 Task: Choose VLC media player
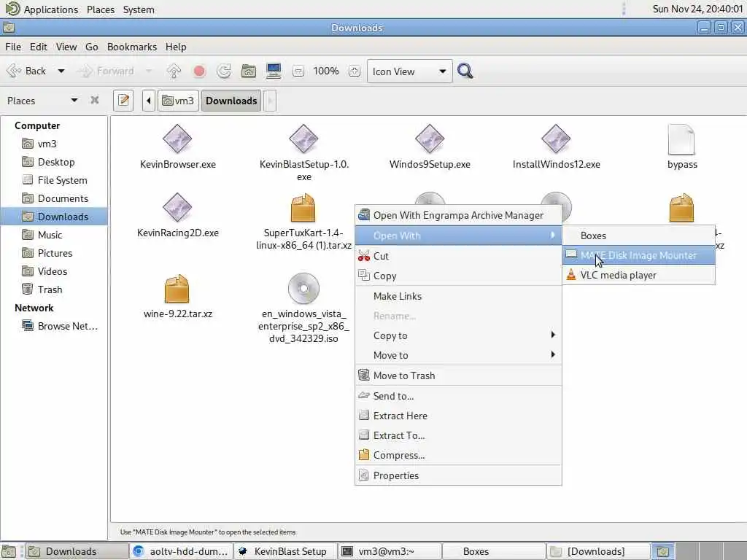pos(638,275)
